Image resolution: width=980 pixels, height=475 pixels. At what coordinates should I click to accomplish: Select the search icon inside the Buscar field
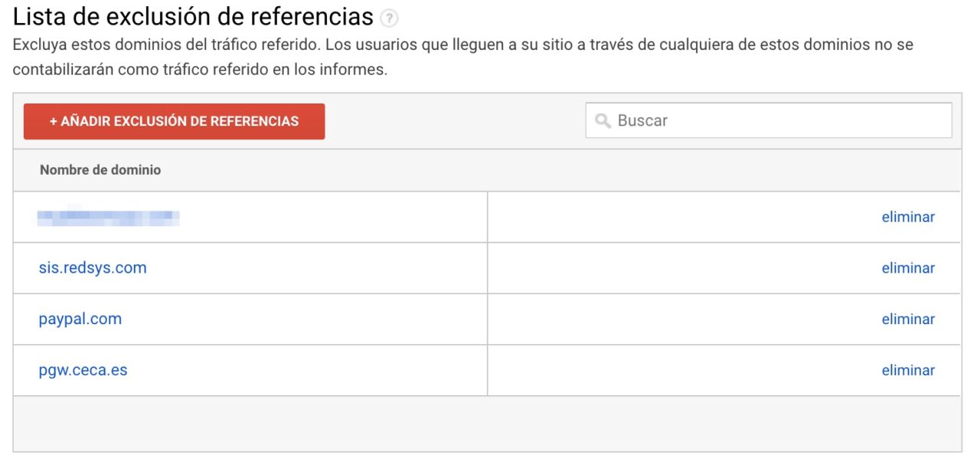pos(603,120)
